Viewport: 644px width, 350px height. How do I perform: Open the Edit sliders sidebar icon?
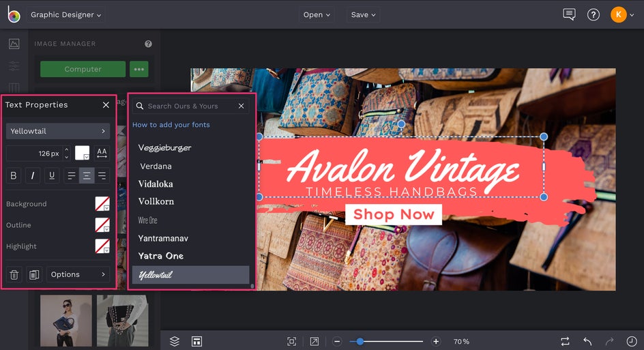point(14,65)
